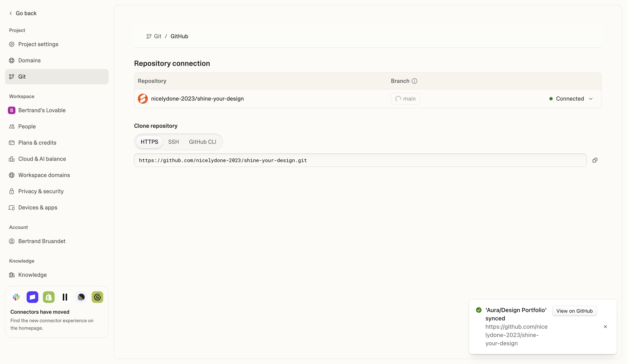Switch to the GitHub CLI tab

point(203,142)
